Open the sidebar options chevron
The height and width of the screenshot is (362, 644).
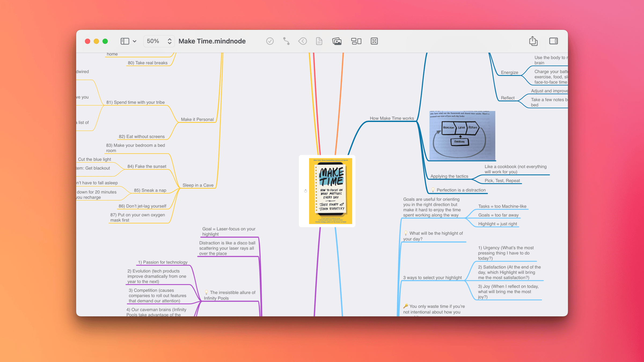pyautogui.click(x=134, y=41)
